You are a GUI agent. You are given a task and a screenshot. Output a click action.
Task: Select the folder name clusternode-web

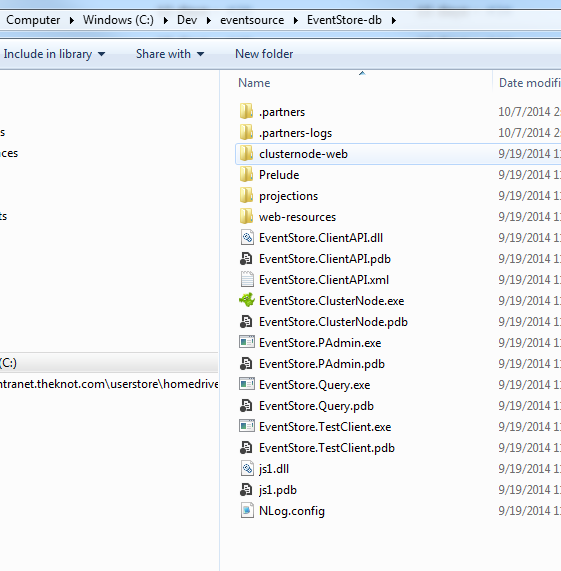click(x=303, y=154)
